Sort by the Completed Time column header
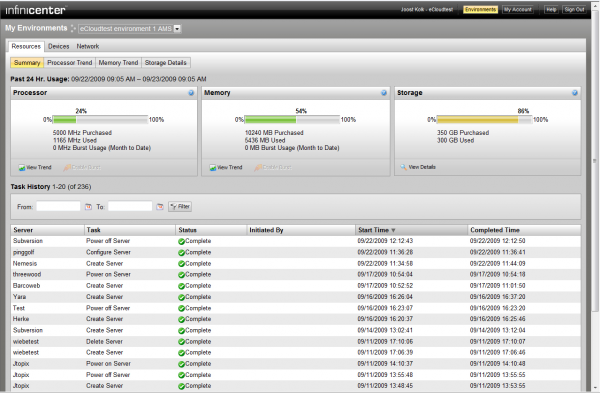 tap(524, 230)
